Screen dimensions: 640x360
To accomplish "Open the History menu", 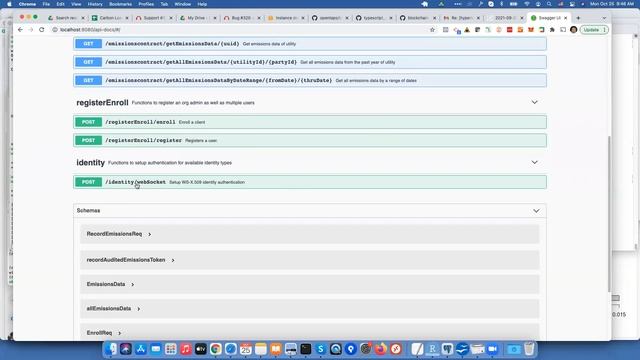I will coord(95,4).
